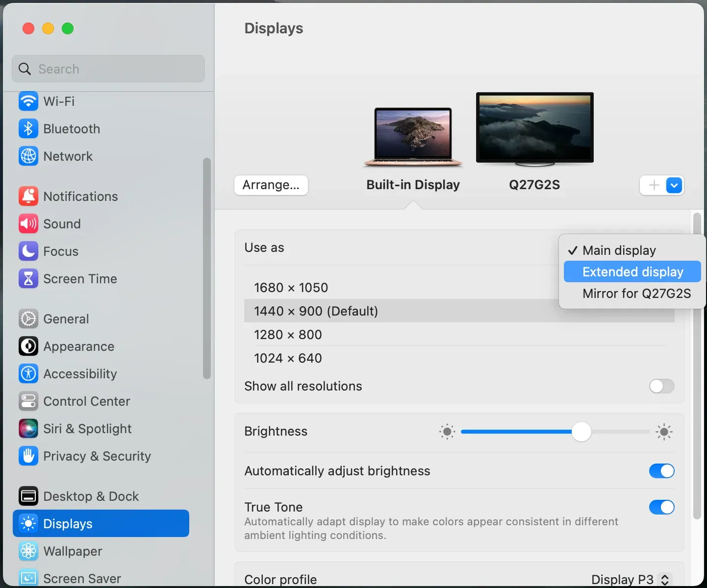
Task: Click the Notifications bell icon
Action: tap(28, 196)
